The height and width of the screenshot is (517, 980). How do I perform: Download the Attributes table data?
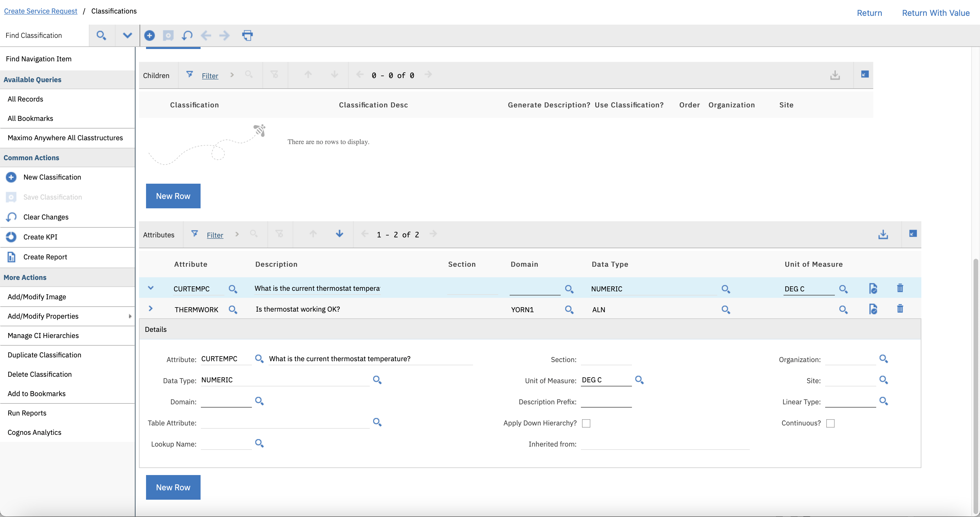[x=883, y=234]
